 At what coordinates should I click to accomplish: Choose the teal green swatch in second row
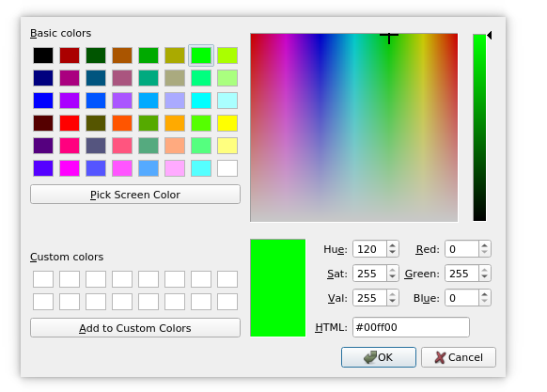tap(148, 78)
